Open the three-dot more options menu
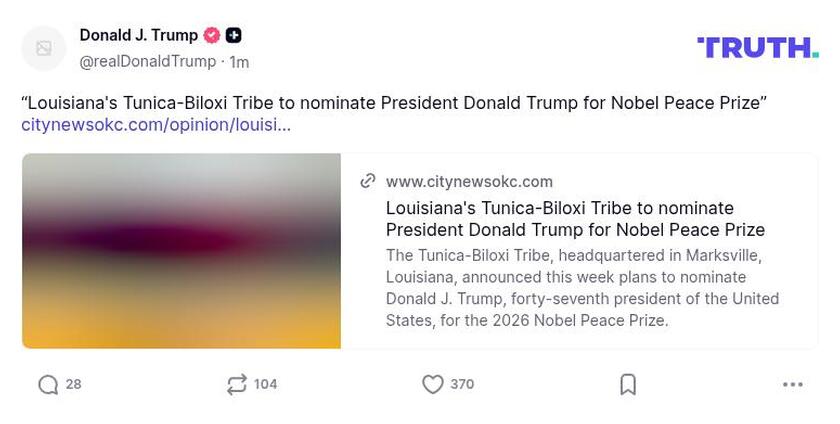 [793, 385]
